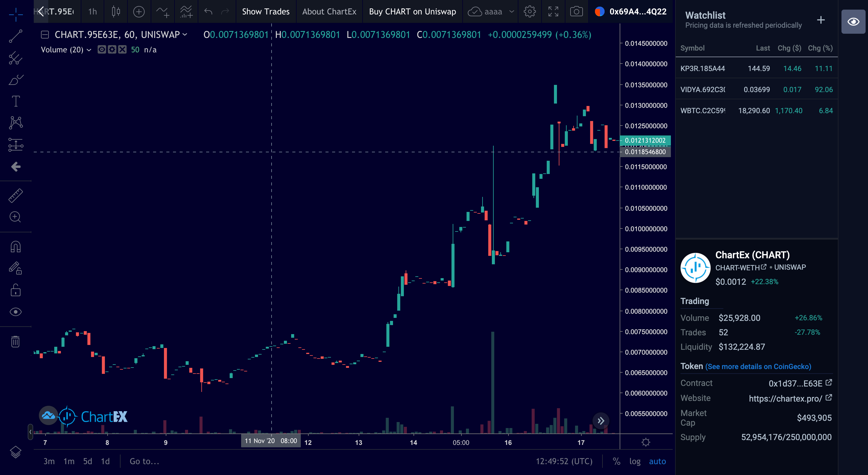The image size is (868, 475).
Task: Click Show Trades in top bar
Action: click(x=266, y=12)
